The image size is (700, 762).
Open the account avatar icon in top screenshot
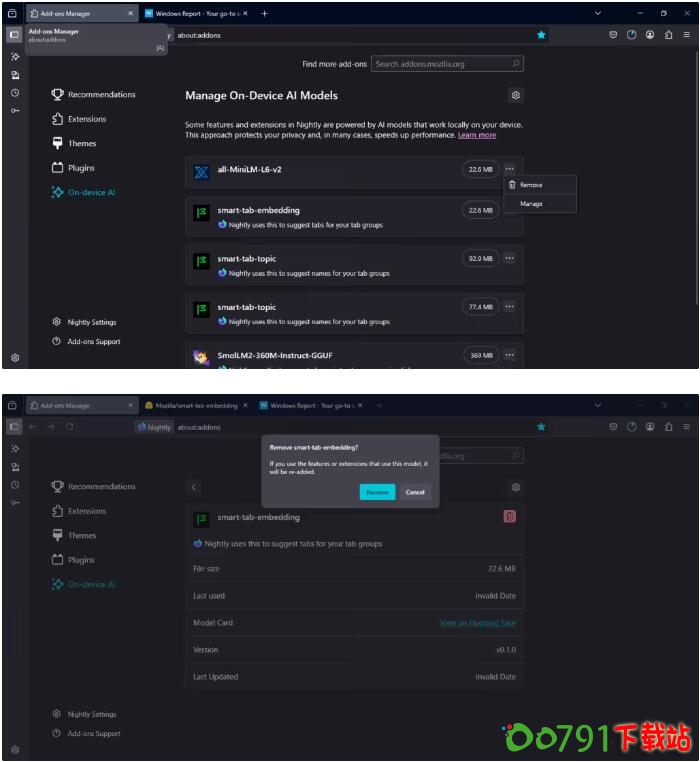click(650, 35)
